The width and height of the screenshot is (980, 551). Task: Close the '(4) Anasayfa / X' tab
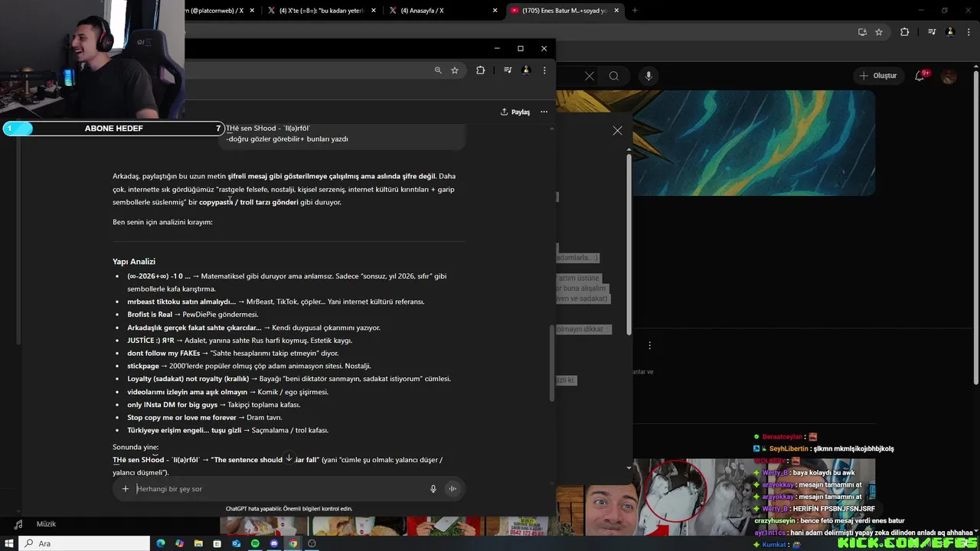pyautogui.click(x=495, y=11)
